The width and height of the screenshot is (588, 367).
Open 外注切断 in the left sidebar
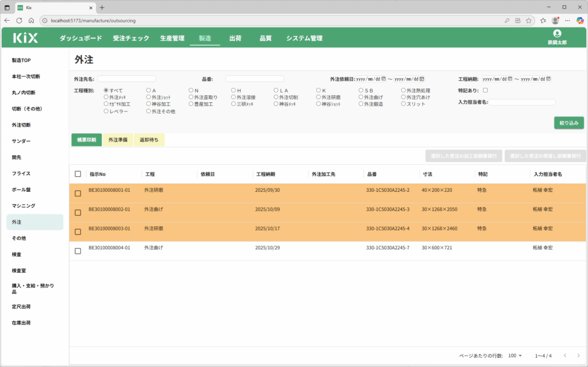(x=21, y=125)
